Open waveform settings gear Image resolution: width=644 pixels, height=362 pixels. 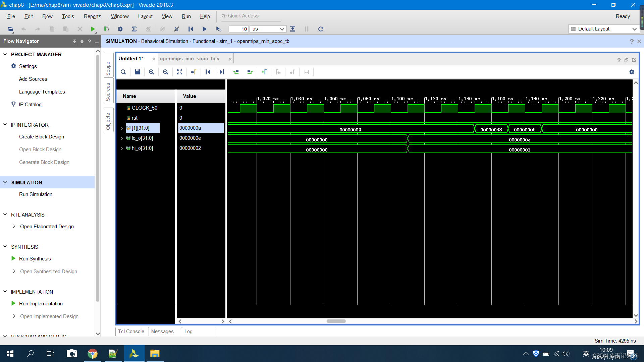[632, 72]
